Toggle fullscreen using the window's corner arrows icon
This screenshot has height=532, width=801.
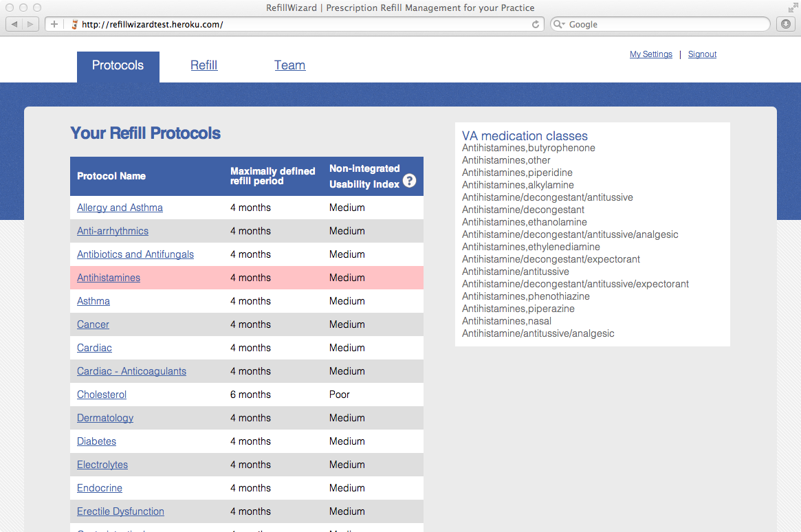coord(793,7)
